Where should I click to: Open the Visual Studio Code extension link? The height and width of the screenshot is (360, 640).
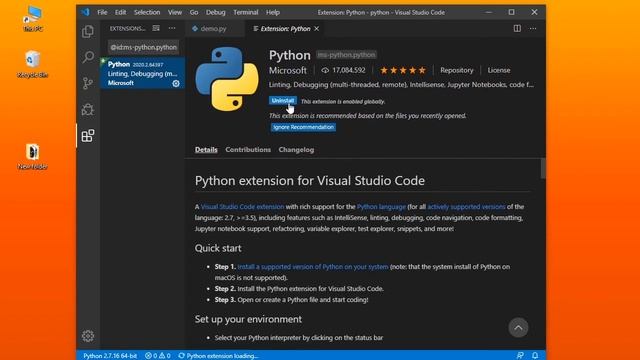[242, 207]
